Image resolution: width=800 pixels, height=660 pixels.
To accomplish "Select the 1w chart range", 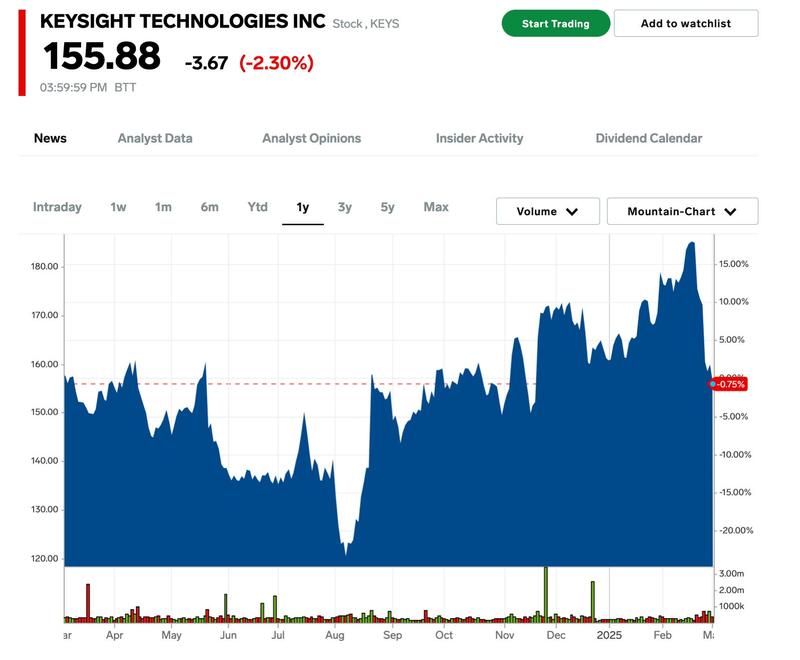I will [x=118, y=207].
